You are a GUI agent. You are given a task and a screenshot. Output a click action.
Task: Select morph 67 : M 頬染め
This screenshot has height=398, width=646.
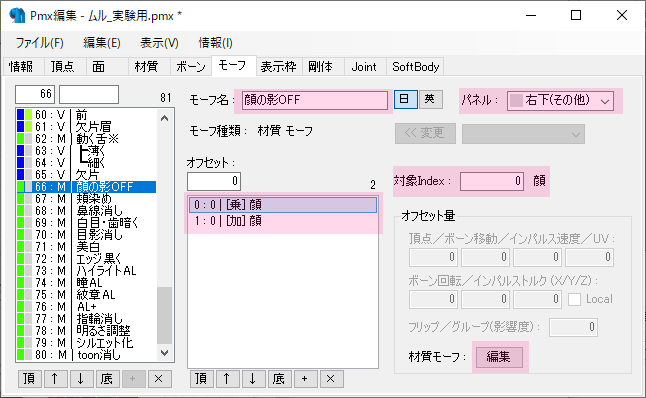86,199
